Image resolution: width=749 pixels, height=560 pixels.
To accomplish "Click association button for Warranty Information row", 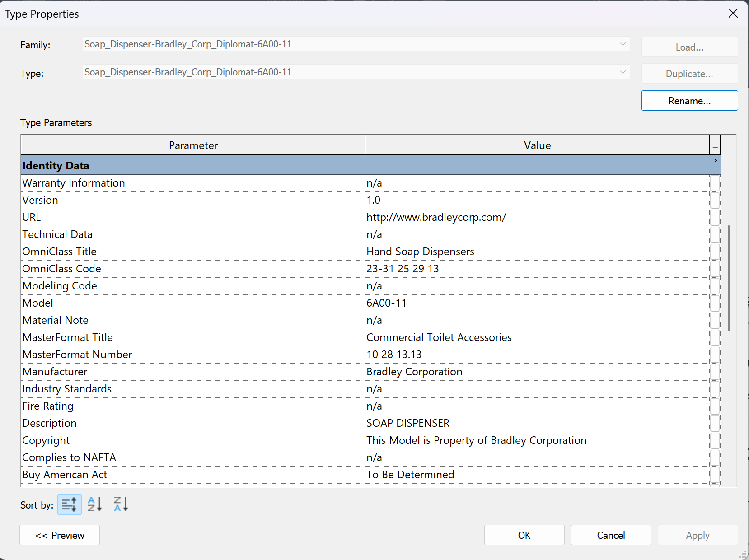I will pos(715,183).
